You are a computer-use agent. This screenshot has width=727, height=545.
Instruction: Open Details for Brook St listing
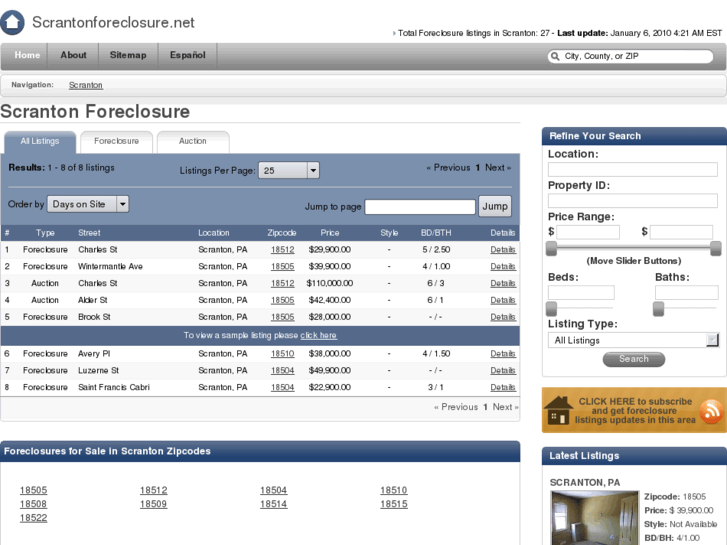click(x=503, y=317)
